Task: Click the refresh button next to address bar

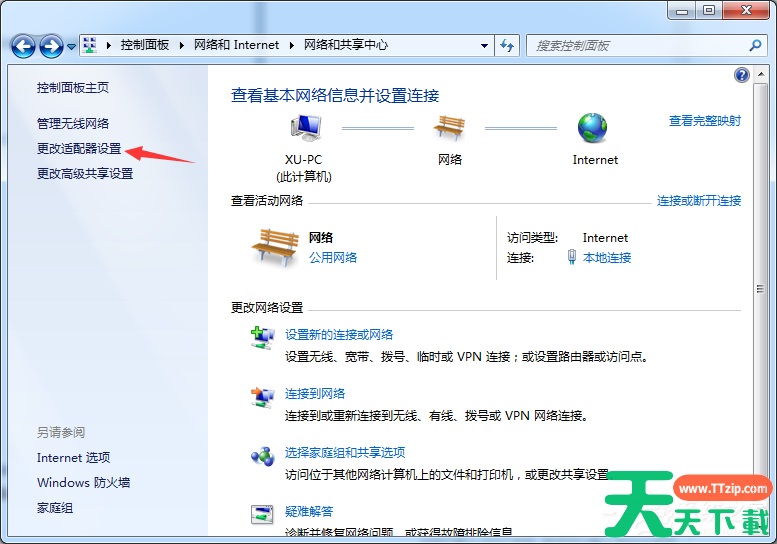Action: point(507,46)
